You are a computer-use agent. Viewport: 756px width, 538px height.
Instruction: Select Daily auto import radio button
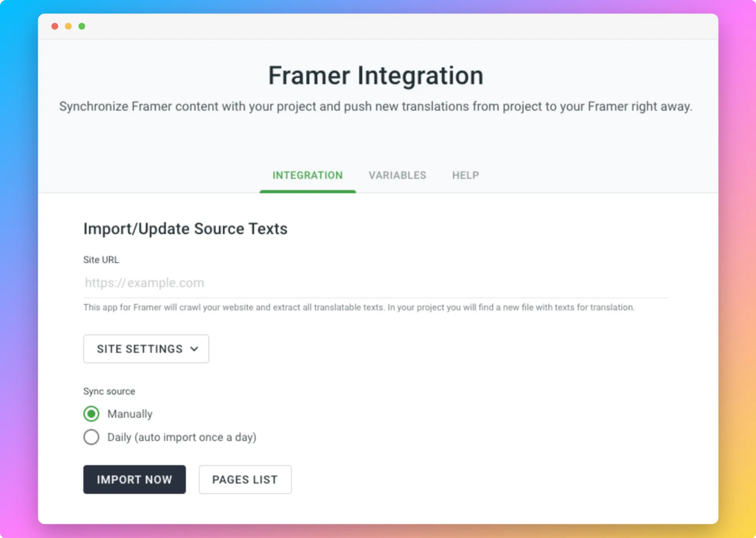91,437
